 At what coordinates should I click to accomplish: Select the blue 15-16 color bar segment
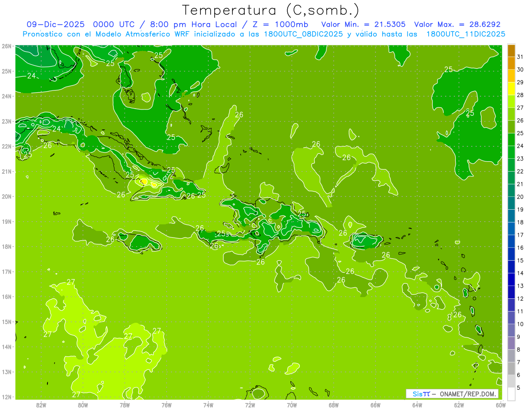pyautogui.click(x=511, y=254)
